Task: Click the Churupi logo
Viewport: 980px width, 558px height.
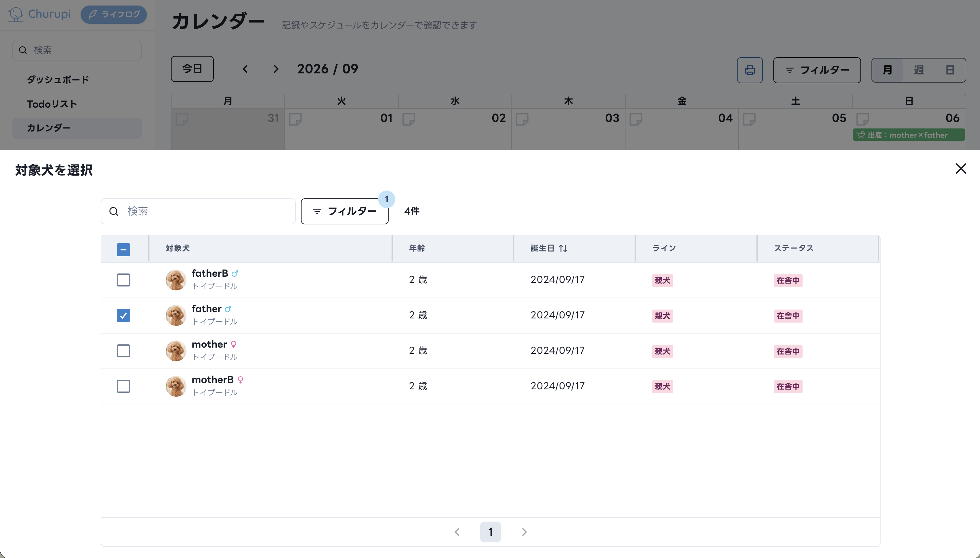Action: coord(39,14)
